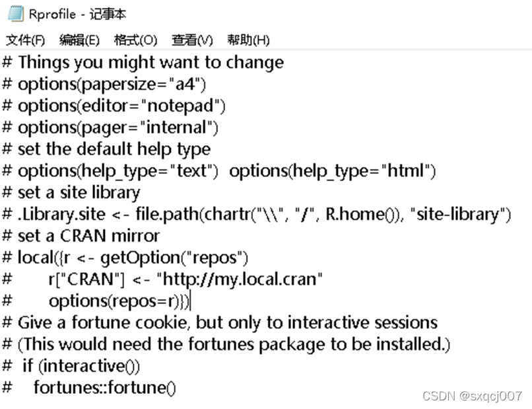Viewport: 532px width, 409px height.
Task: Click getOption("repos") in local line
Action: coord(174,258)
